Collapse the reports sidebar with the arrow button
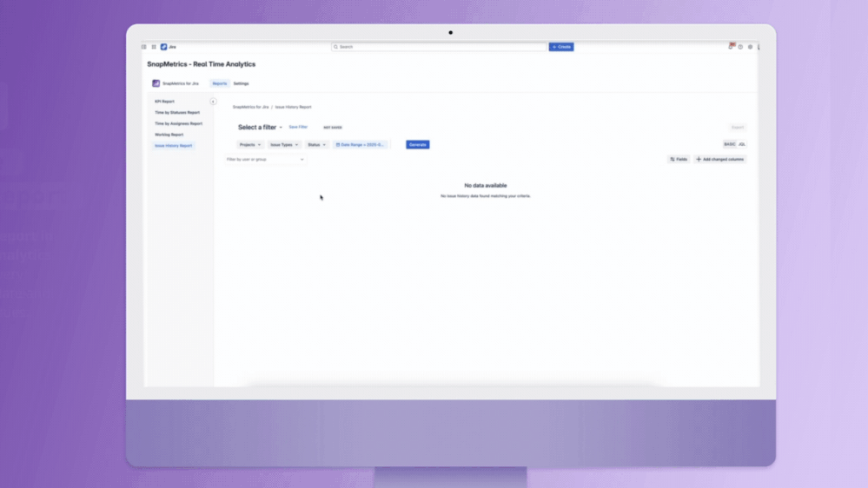This screenshot has height=488, width=868. coord(213,102)
